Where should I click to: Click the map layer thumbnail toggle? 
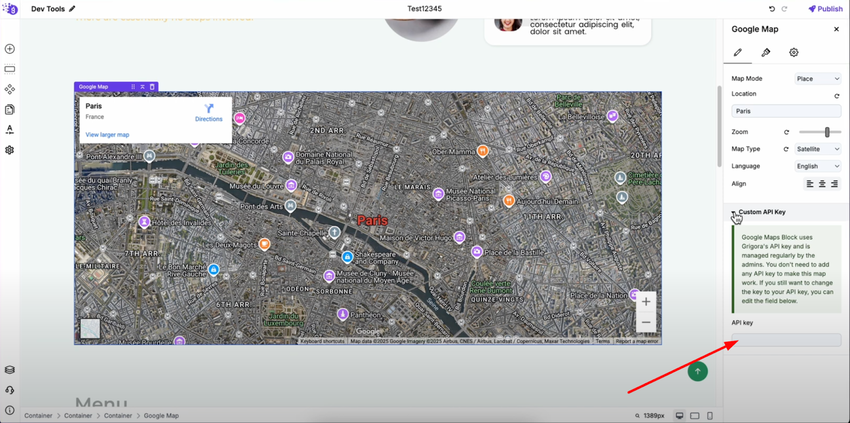(90, 329)
